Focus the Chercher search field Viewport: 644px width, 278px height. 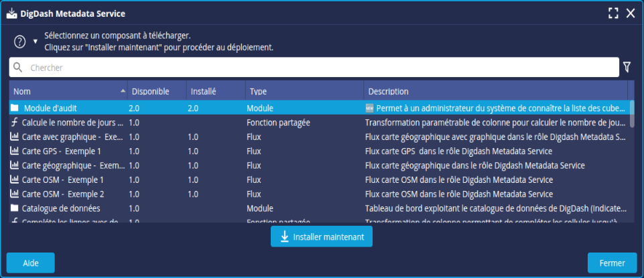(322, 68)
